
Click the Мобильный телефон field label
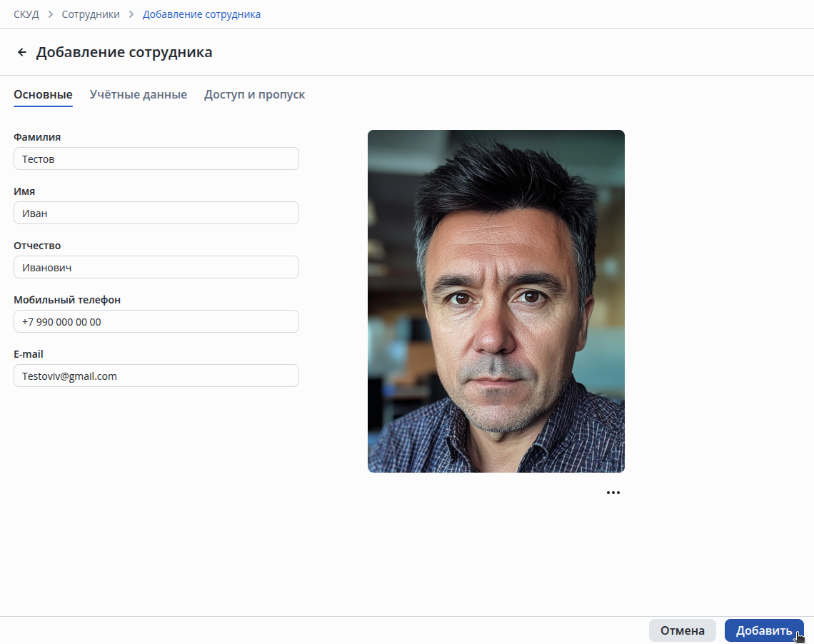coord(67,300)
